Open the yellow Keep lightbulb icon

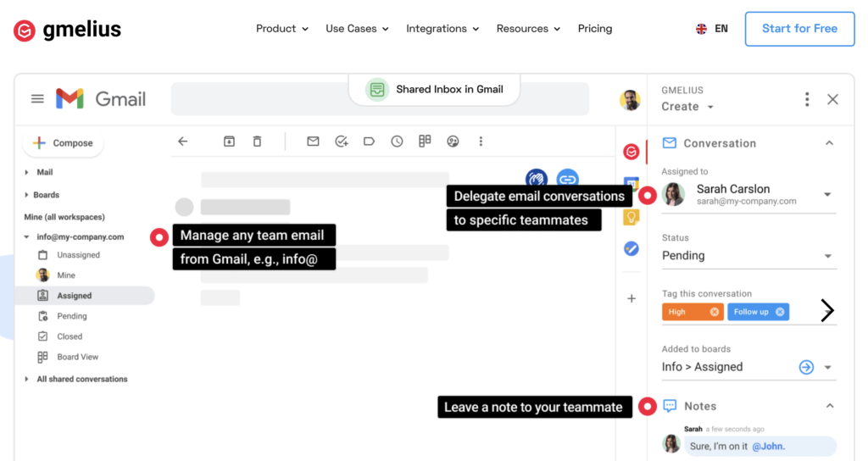tap(631, 218)
